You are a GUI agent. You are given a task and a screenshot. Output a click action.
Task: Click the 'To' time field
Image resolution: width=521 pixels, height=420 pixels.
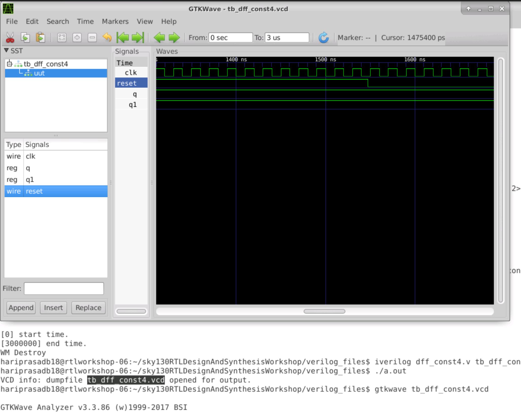click(286, 37)
